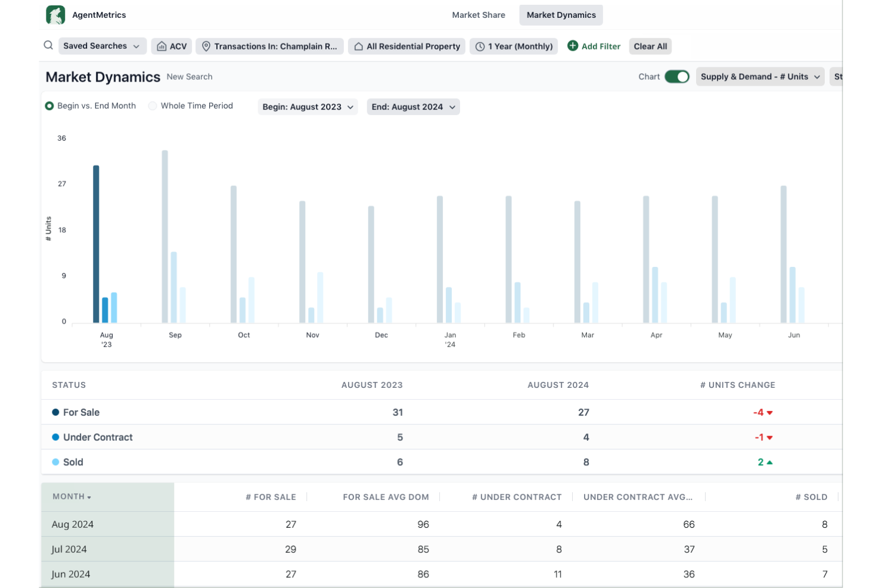Click the clock icon for 1 Year (Monthly)

(480, 46)
